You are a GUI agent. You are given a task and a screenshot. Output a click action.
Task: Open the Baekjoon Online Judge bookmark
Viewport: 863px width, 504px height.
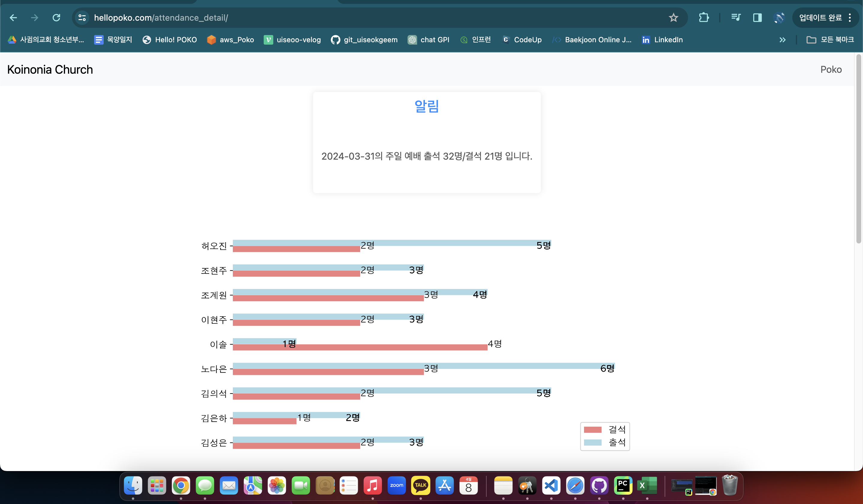coord(592,40)
